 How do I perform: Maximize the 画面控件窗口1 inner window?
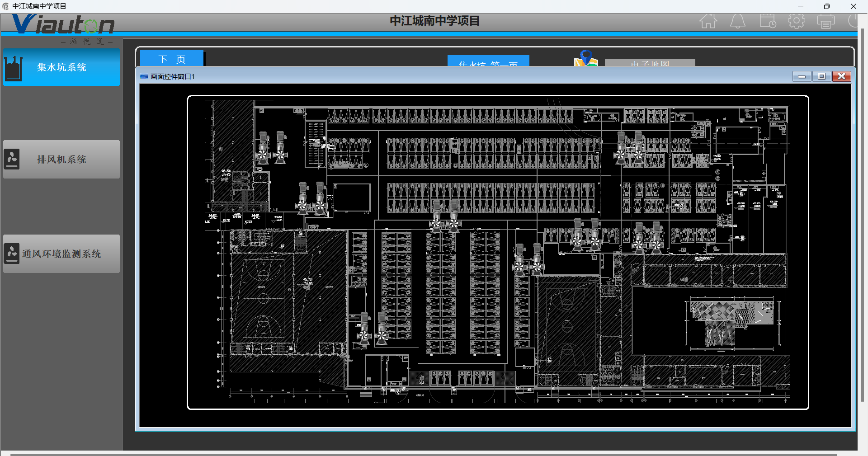pos(821,76)
